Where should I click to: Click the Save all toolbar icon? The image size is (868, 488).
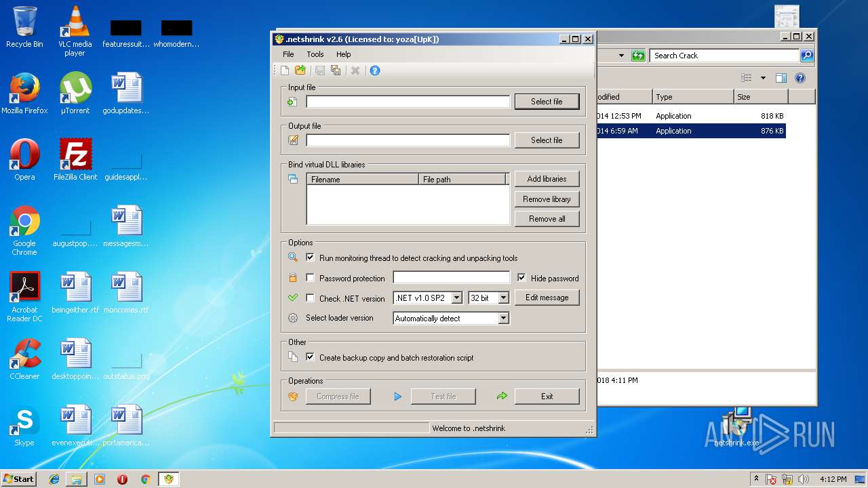[336, 70]
